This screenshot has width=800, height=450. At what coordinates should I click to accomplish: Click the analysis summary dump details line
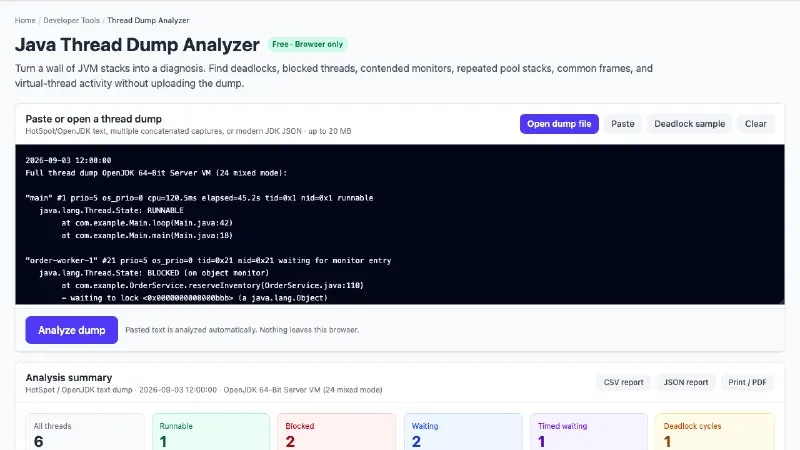[204, 390]
